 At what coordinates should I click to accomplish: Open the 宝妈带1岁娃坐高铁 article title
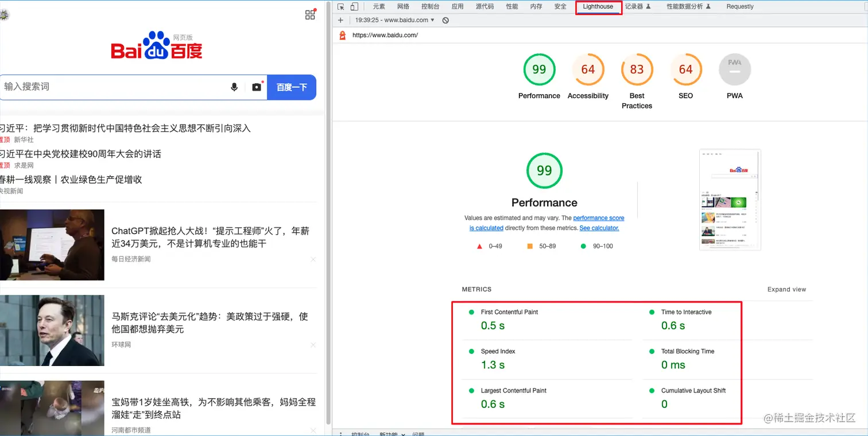click(214, 408)
